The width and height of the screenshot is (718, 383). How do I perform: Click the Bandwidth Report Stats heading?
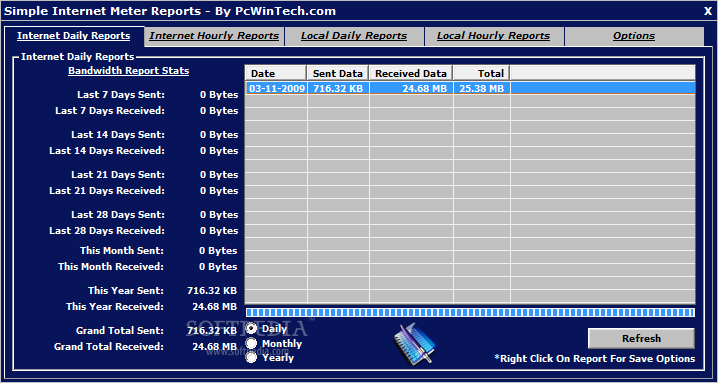point(129,71)
